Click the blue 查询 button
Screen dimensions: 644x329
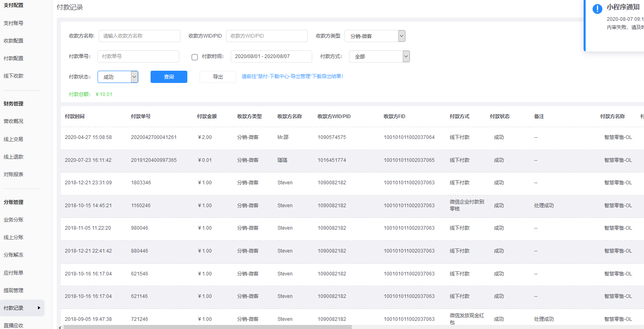coord(169,77)
